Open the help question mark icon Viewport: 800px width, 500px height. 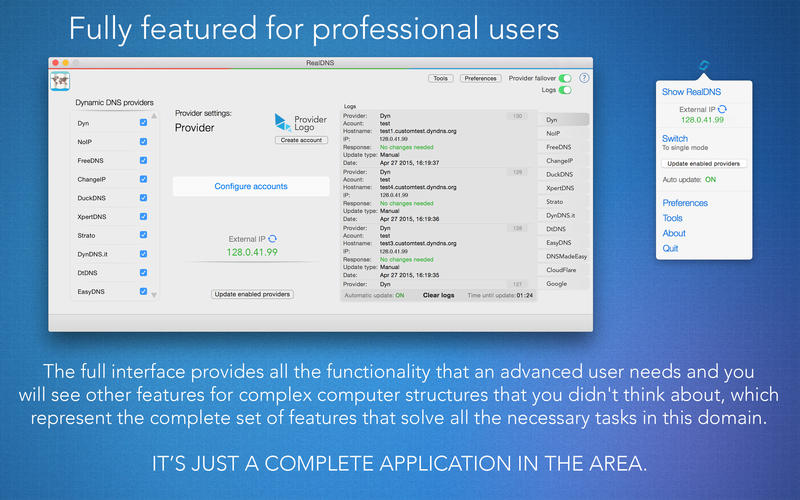click(584, 78)
